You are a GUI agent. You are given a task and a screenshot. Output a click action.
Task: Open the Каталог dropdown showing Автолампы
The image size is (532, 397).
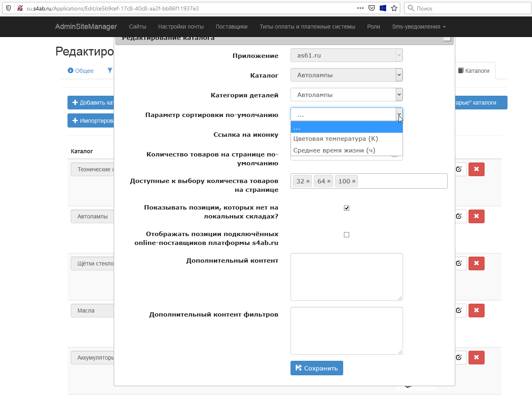(x=346, y=75)
